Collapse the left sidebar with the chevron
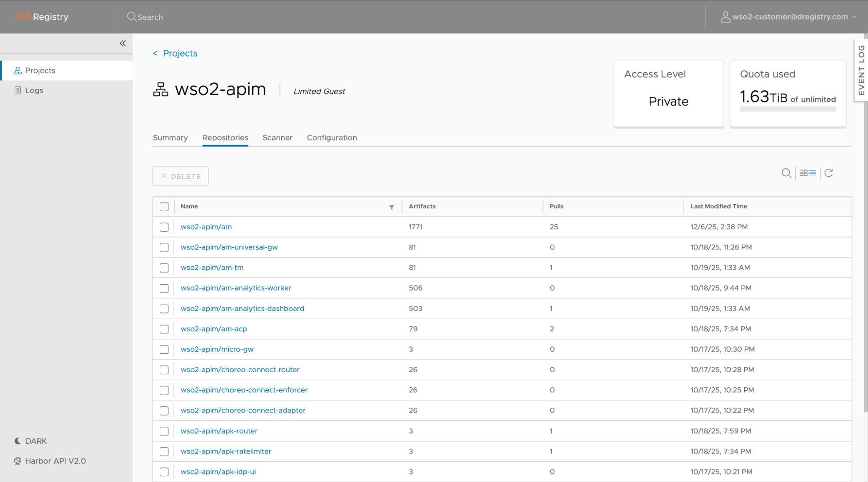 122,43
